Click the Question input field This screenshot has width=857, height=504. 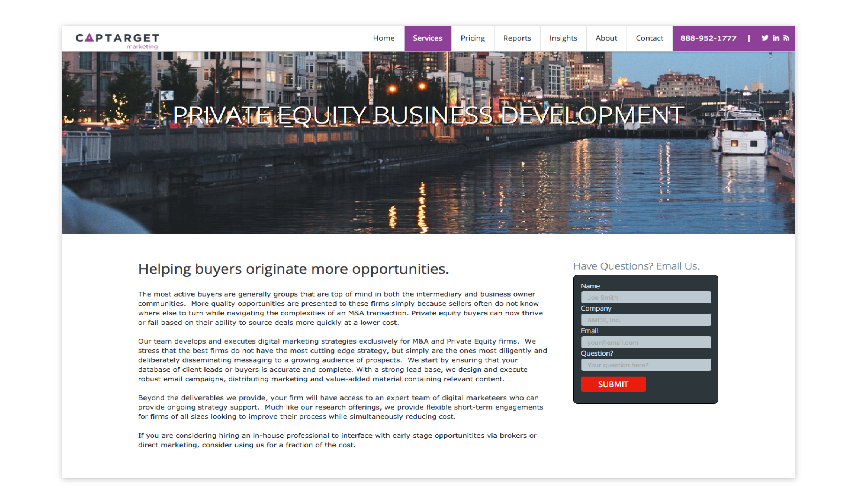pos(645,365)
